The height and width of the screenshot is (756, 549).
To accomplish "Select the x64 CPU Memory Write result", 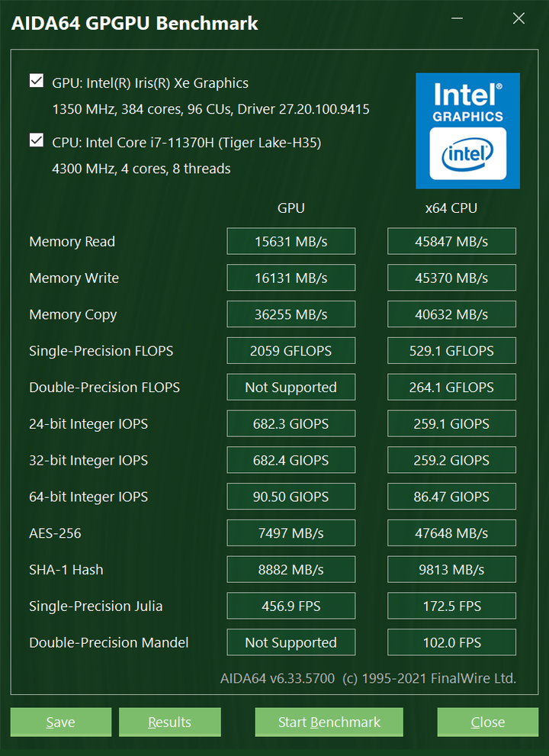I will [451, 278].
